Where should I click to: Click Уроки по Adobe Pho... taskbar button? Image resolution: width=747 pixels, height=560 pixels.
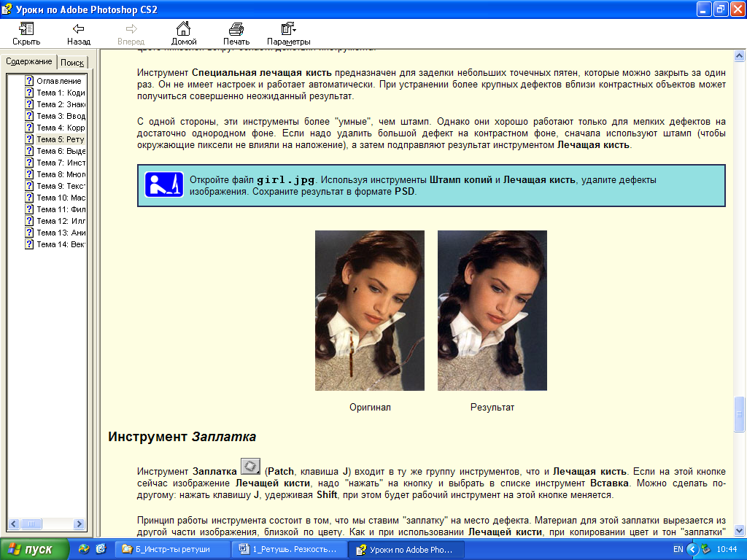tap(406, 549)
